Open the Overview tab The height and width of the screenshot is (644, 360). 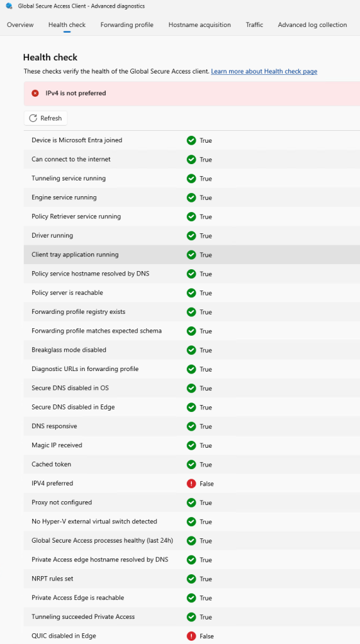tap(20, 25)
